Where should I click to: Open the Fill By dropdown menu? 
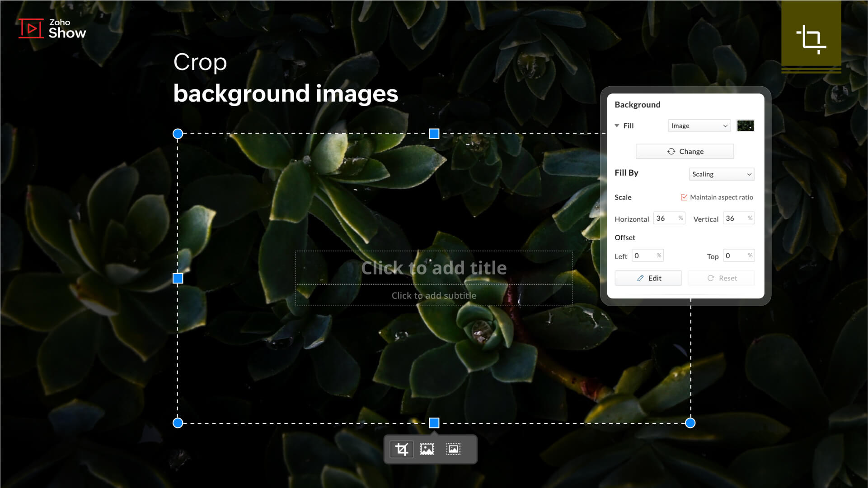pyautogui.click(x=720, y=174)
